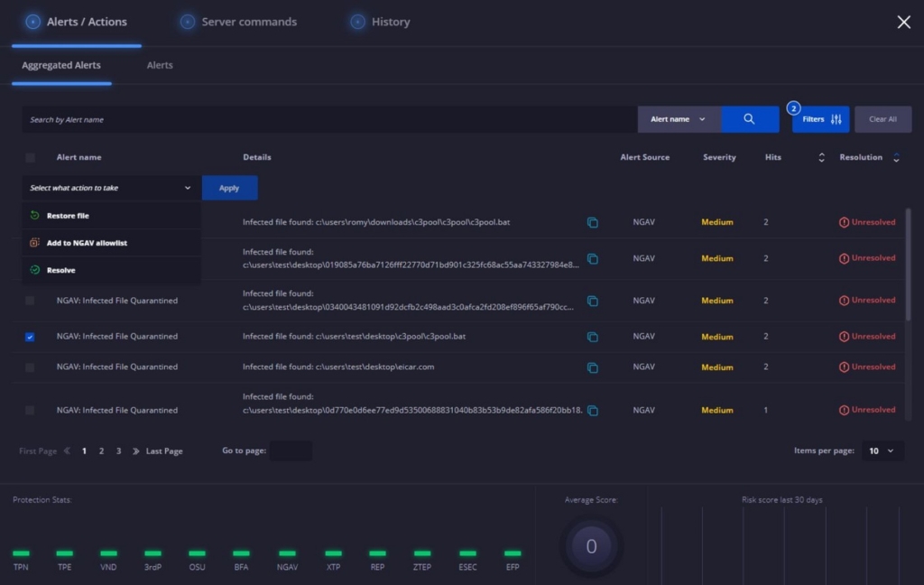Copy details of the eicar.com alert

(x=593, y=367)
